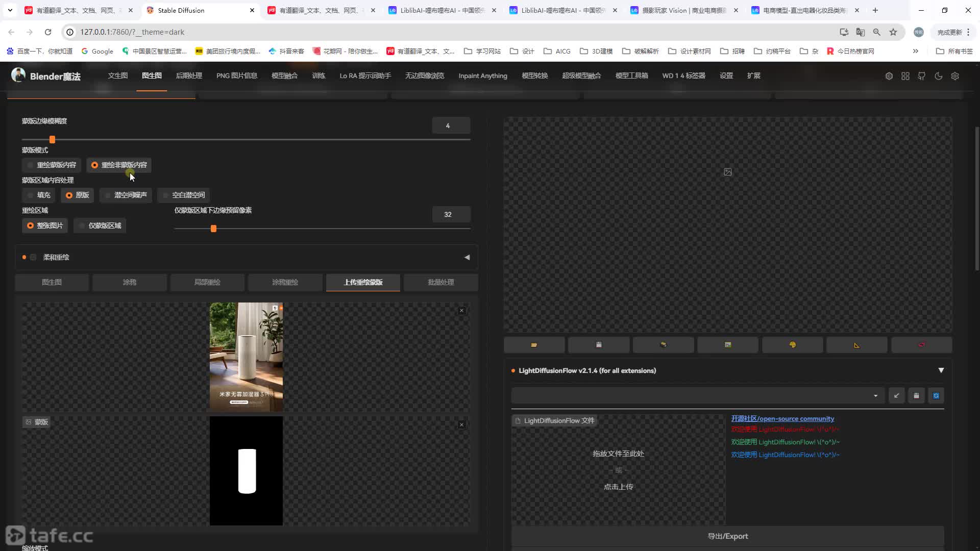The height and width of the screenshot is (551, 980).
Task: Send to inpaint with the palette icon
Action: point(792,345)
